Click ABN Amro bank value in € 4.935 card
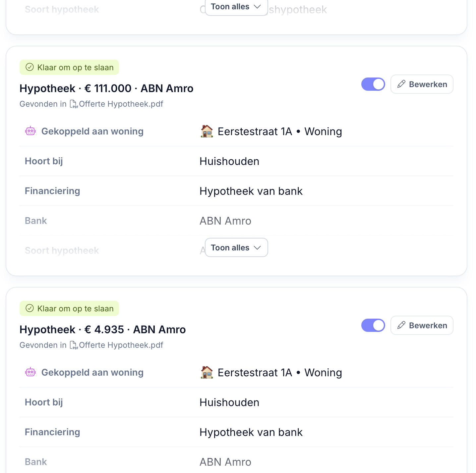The height and width of the screenshot is (473, 476). point(225,462)
